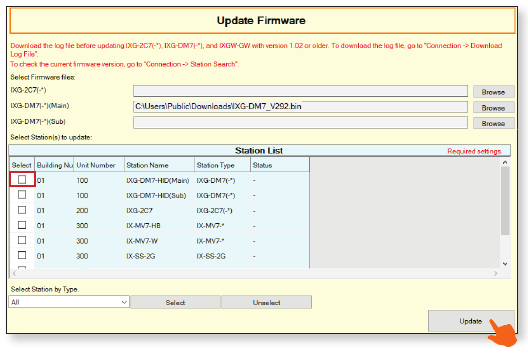Check the IX-MV7-W station row
The width and height of the screenshot is (528, 362).
(22, 240)
